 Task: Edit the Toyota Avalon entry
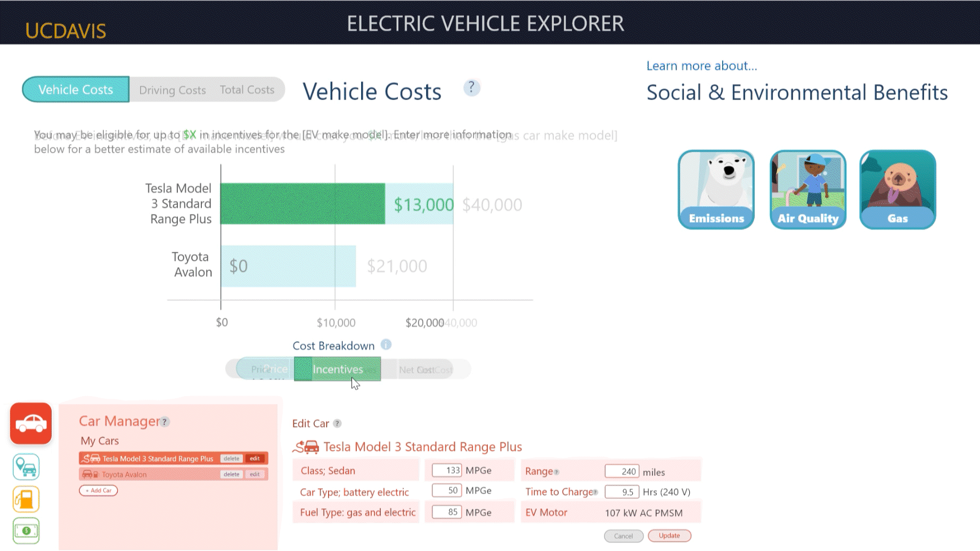click(255, 474)
